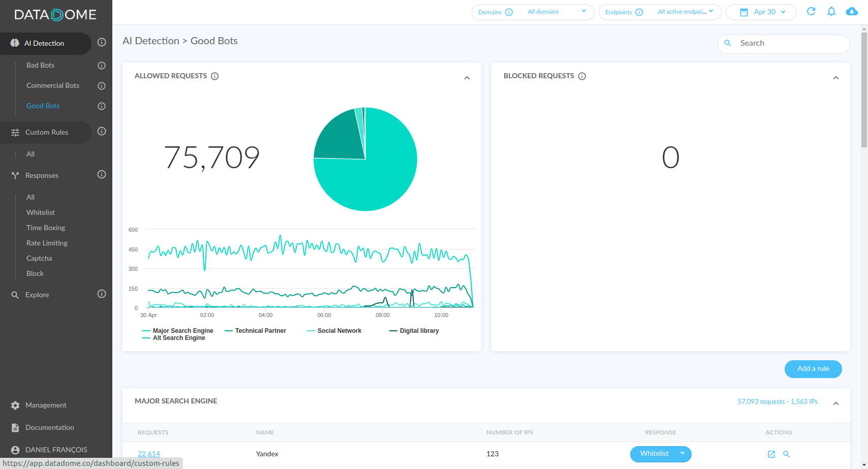Open Rate Limiting responses page

(47, 243)
